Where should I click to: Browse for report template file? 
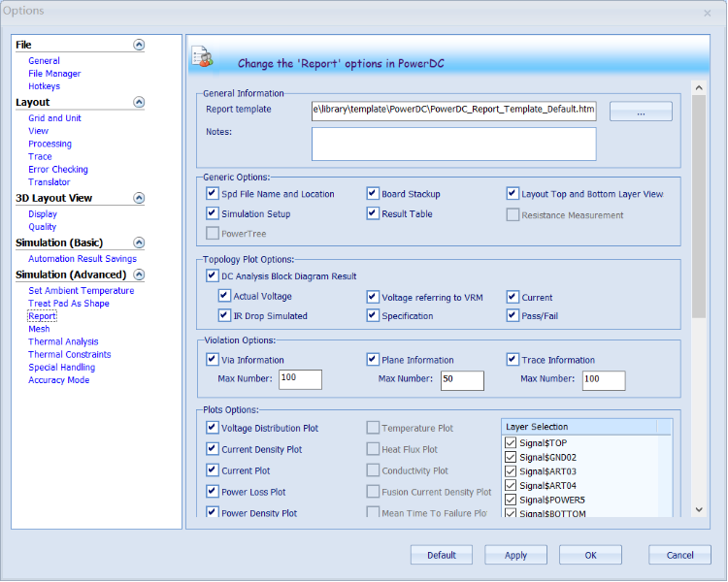point(641,112)
